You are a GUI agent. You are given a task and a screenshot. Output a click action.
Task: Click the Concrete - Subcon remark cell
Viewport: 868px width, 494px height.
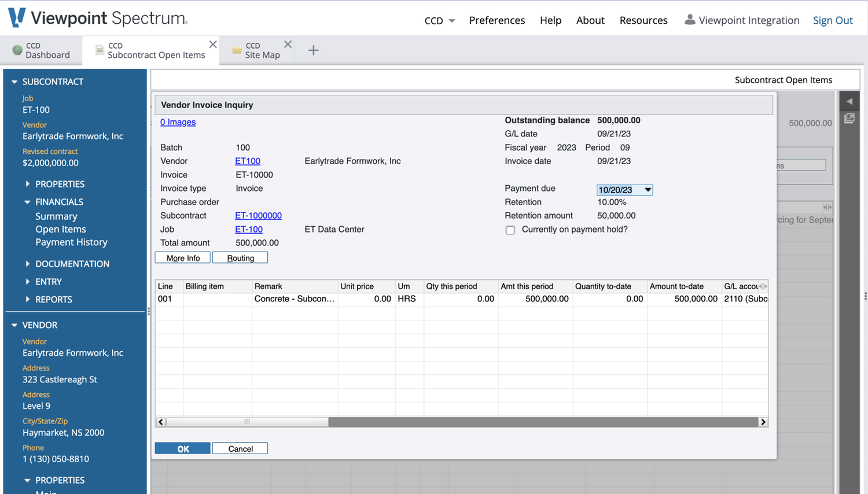[x=295, y=299]
